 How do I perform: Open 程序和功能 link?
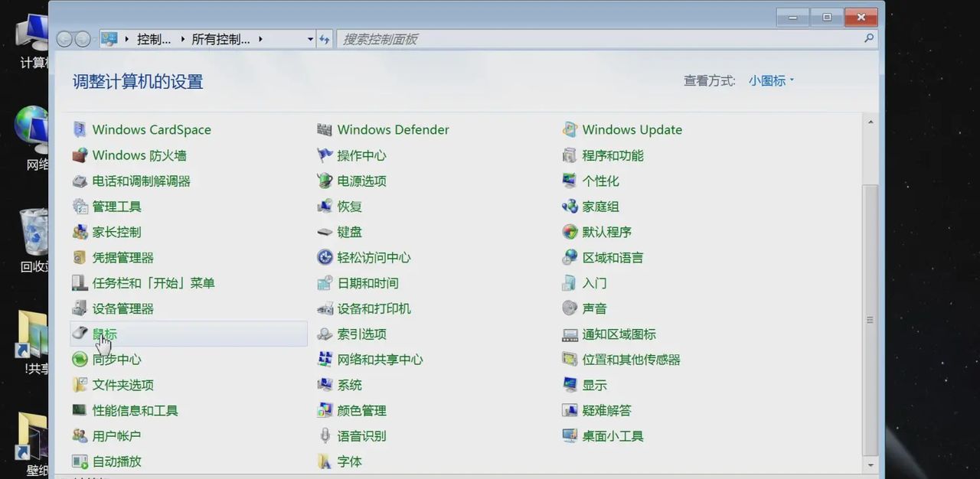[x=612, y=155]
